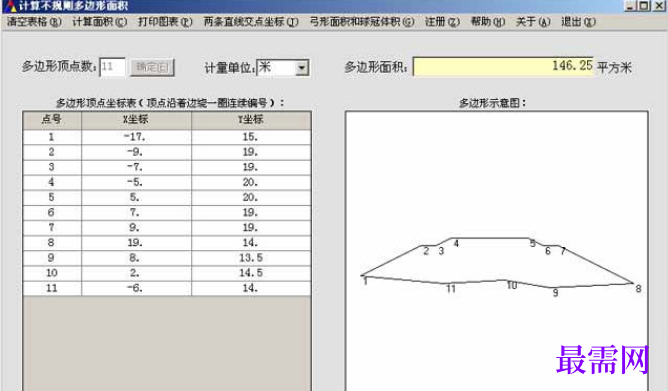Screen dimensions: 668x391
Task: Open the 清空表格 menu
Action: [34, 22]
